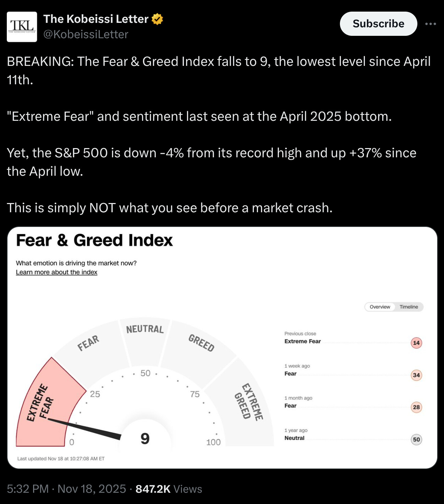Open the @KobeissiLetter handle link

click(86, 34)
